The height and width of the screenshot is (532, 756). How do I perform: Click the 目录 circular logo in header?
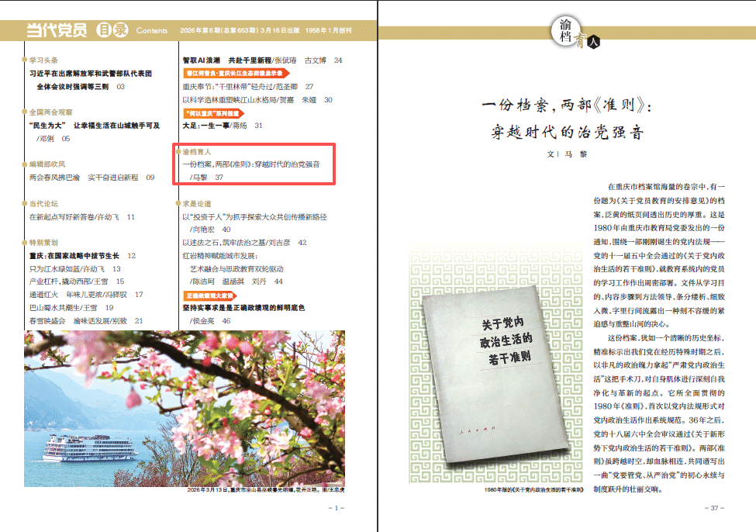111,30
